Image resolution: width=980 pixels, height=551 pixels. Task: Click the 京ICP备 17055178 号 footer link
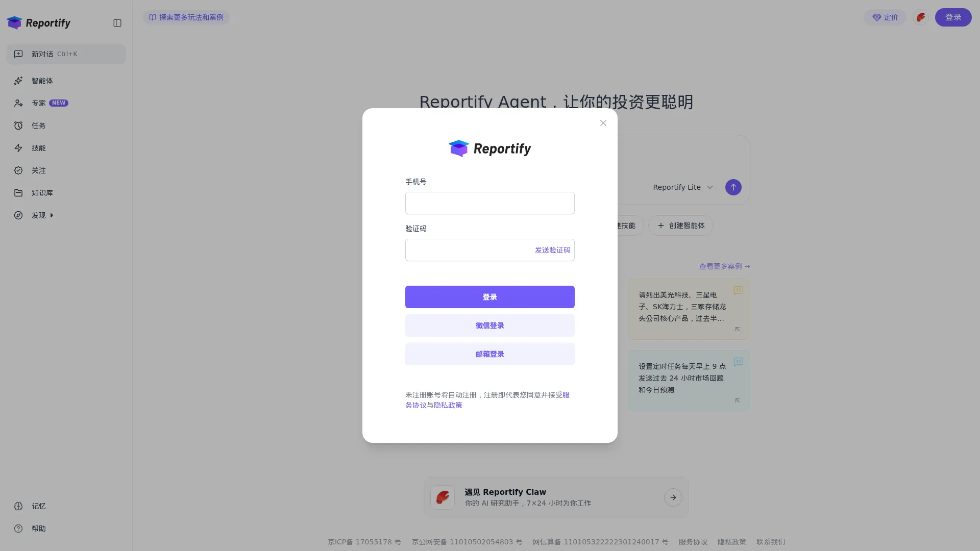(x=364, y=542)
